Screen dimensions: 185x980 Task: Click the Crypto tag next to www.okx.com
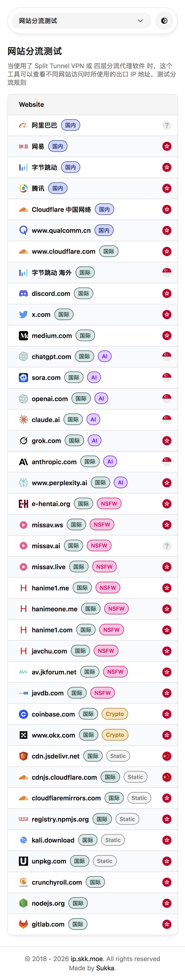coord(115,735)
